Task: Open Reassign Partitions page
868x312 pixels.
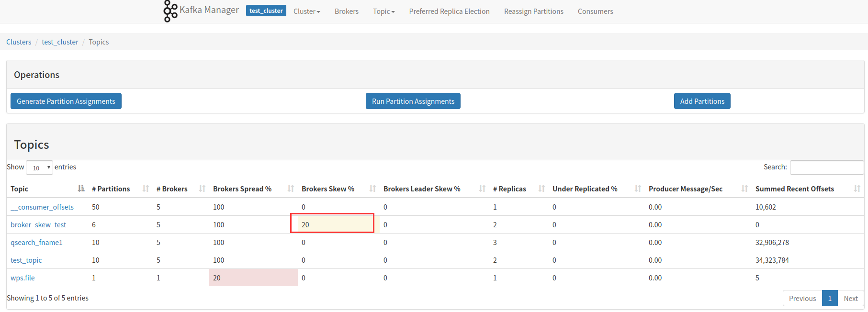Action: pyautogui.click(x=534, y=11)
